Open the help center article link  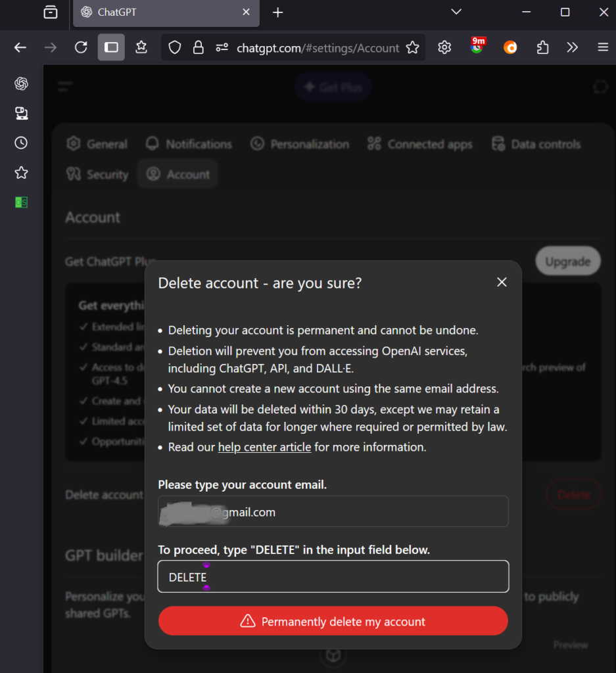264,447
